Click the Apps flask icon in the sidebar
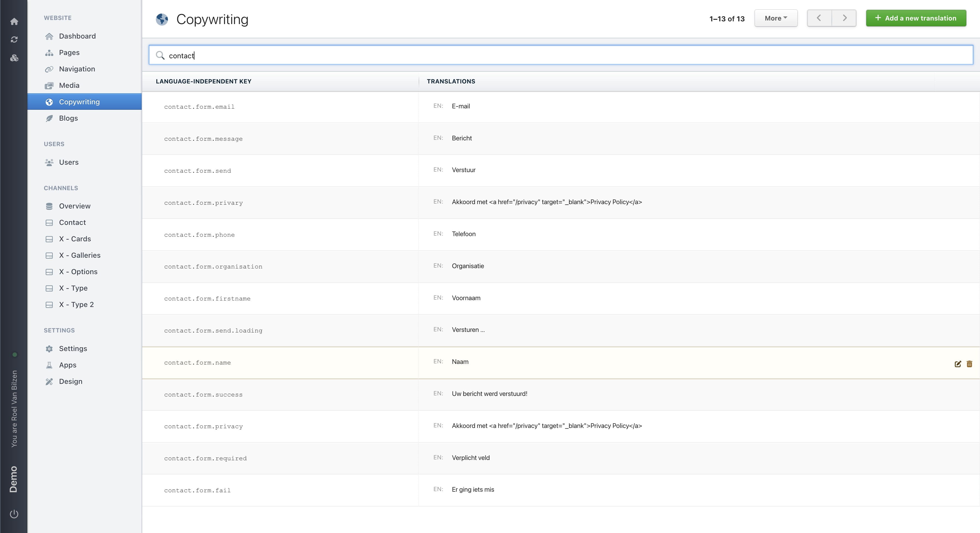The image size is (980, 533). (x=49, y=365)
